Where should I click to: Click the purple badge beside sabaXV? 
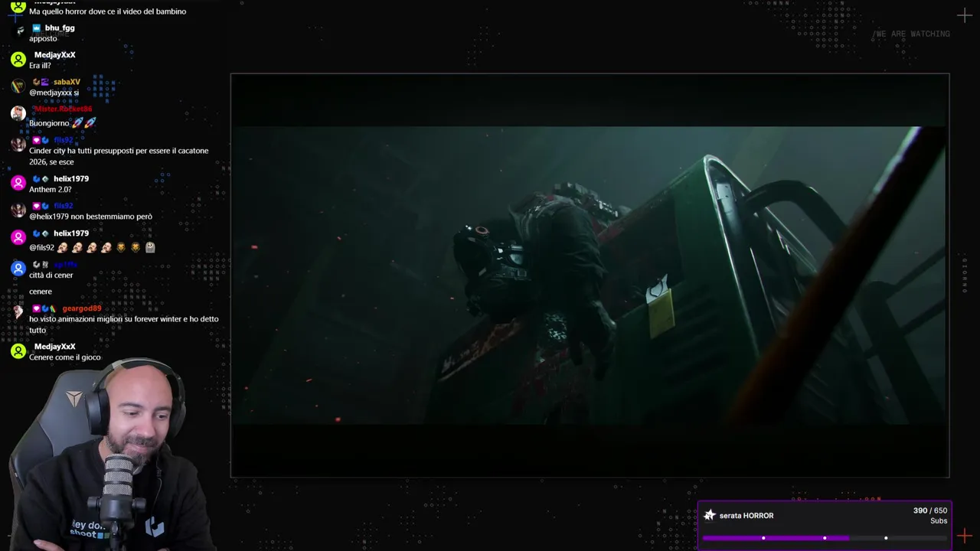(44, 82)
